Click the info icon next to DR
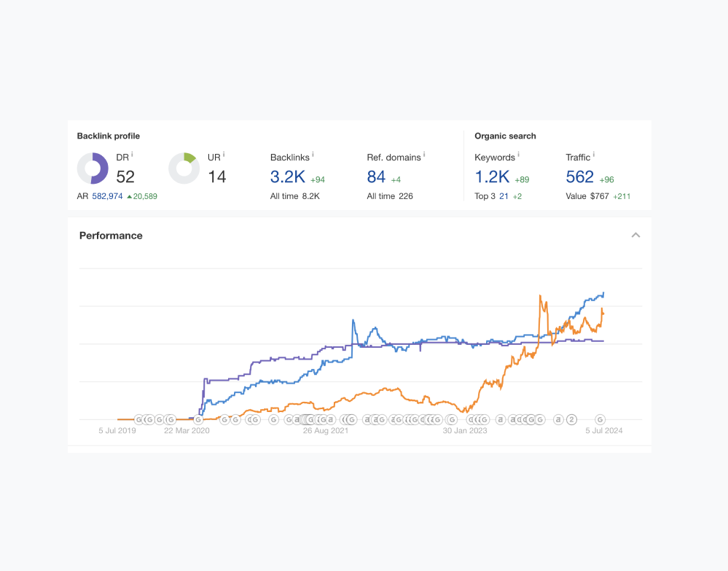The height and width of the screenshot is (571, 728). 132,155
